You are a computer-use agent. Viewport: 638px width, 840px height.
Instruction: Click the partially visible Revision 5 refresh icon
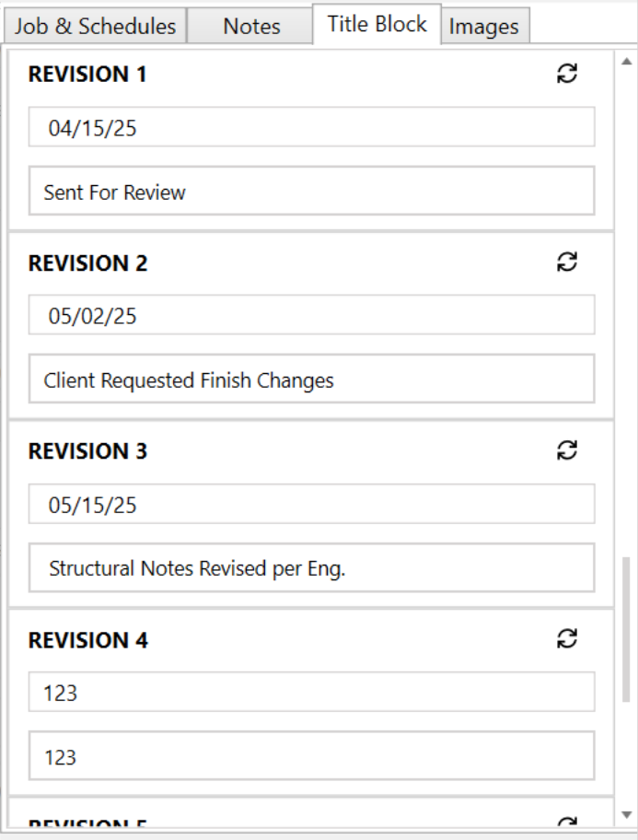[x=567, y=822]
